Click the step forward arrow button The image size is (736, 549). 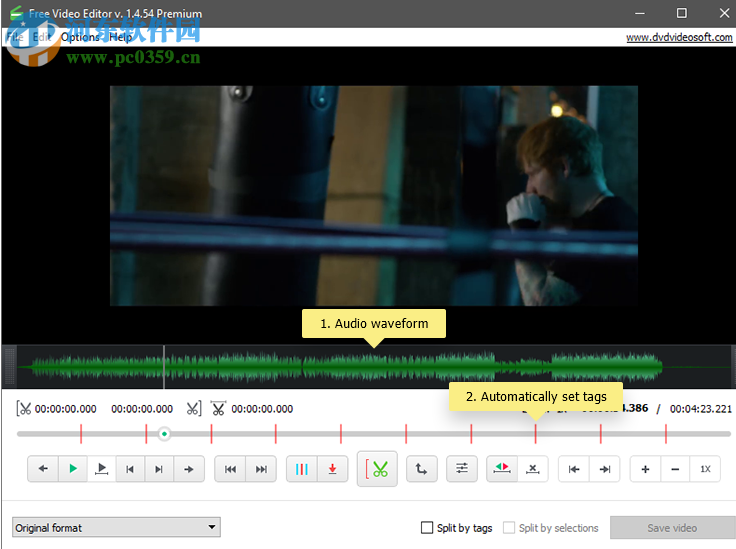click(189, 469)
